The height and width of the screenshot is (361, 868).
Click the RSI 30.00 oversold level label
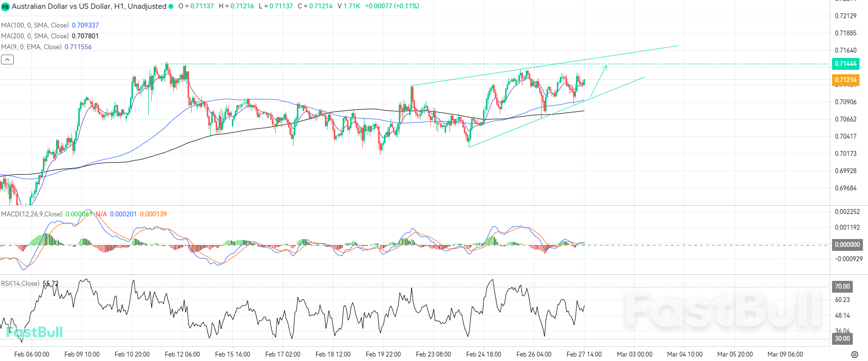(x=842, y=338)
